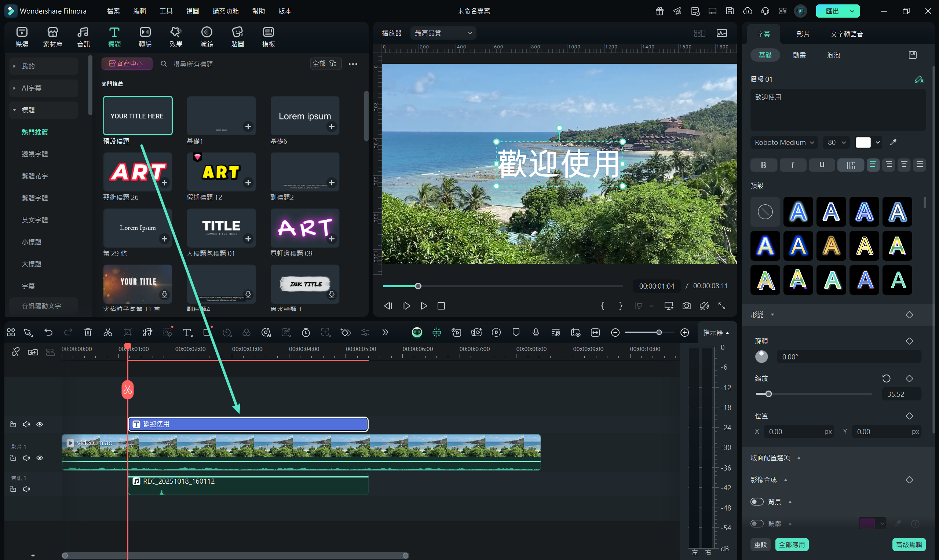The width and height of the screenshot is (939, 560).
Task: Open the Roboto Medium font dropdown
Action: 783,142
